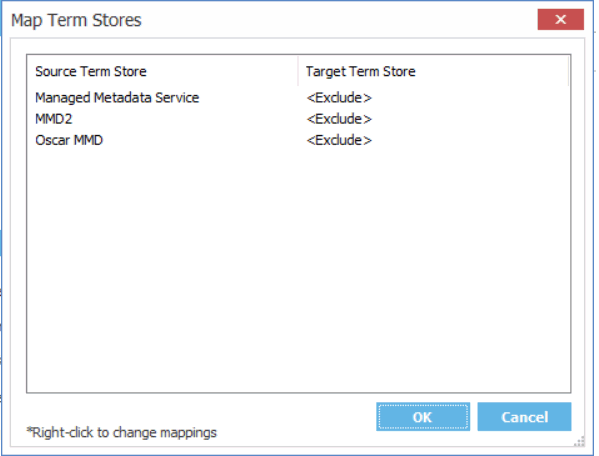Close the Map Term Stores window
This screenshot has height=456, width=599.
(x=560, y=19)
